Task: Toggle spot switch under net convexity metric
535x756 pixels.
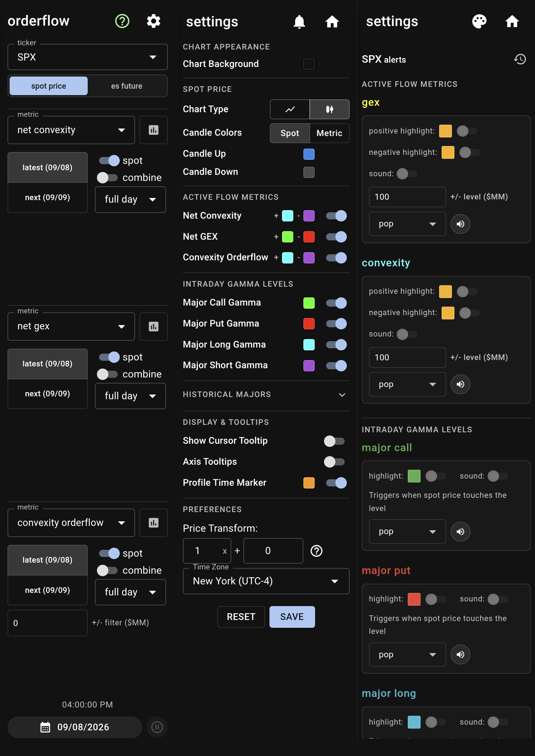Action: 109,161
